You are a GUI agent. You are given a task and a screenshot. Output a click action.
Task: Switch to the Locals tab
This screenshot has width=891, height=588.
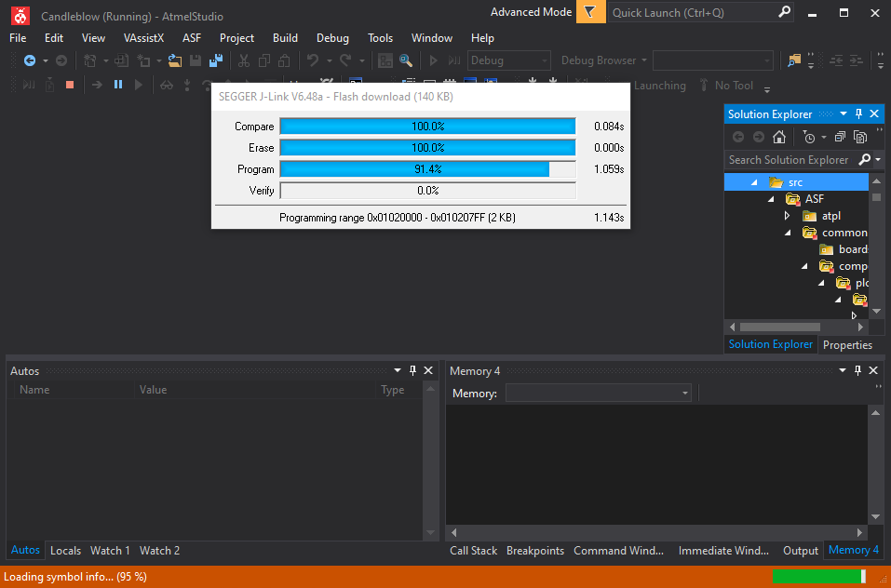click(x=65, y=551)
